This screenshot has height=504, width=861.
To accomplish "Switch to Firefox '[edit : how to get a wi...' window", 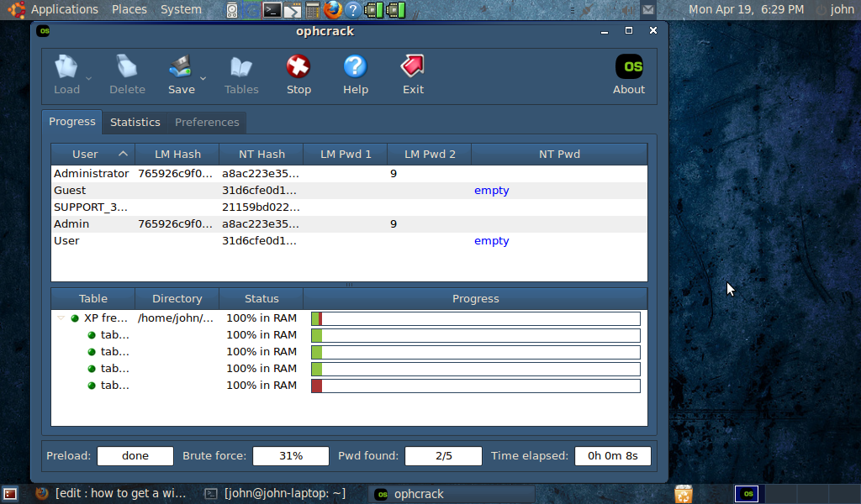I will click(x=111, y=494).
